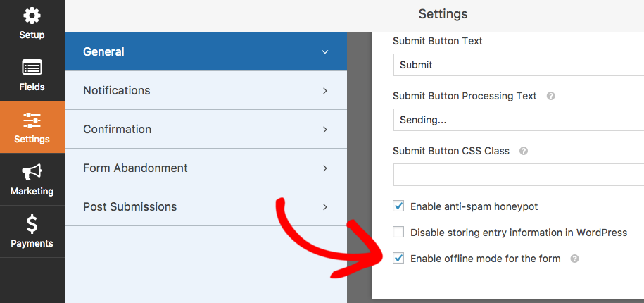Open the Form Abandonment settings tab
This screenshot has width=644, height=303.
click(206, 168)
